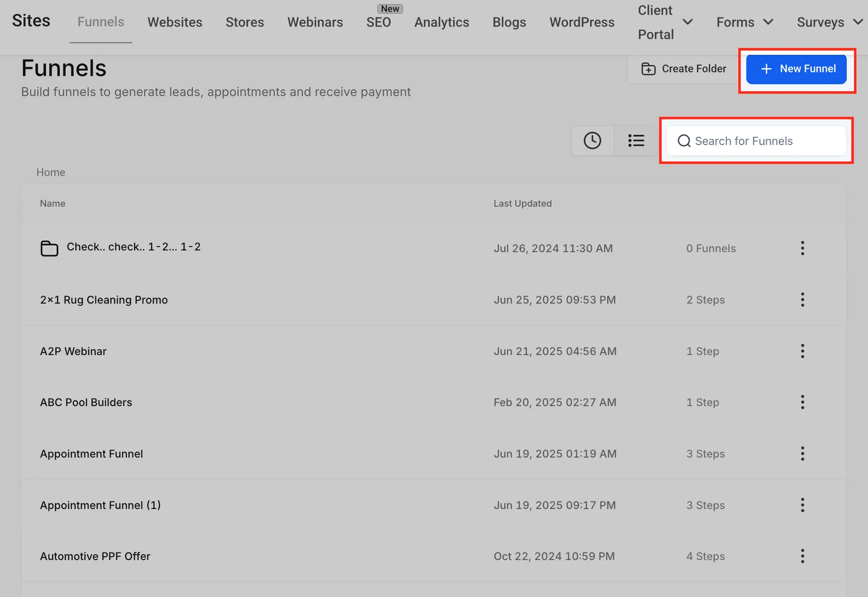Open three-dot menu for the folder row

click(802, 248)
